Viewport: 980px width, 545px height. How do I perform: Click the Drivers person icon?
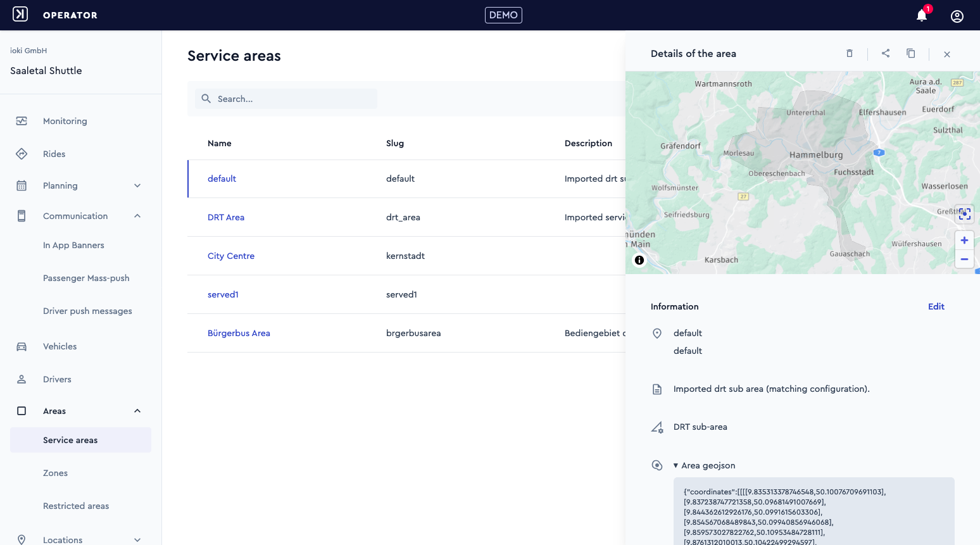tap(22, 379)
